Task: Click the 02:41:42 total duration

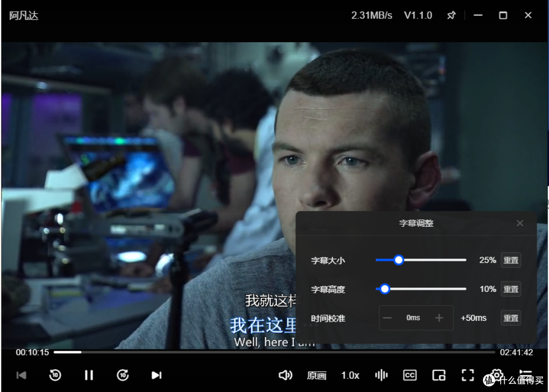Action: tap(516, 352)
